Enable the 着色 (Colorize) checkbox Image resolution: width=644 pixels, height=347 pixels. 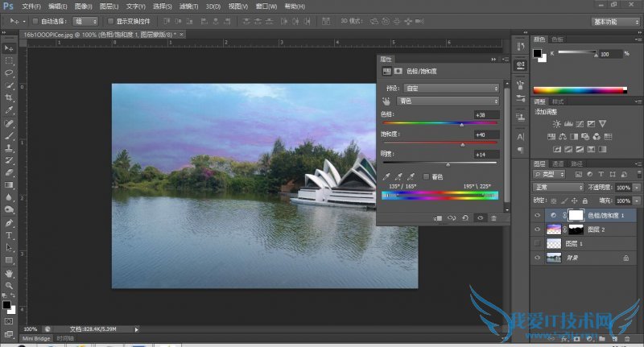point(427,177)
